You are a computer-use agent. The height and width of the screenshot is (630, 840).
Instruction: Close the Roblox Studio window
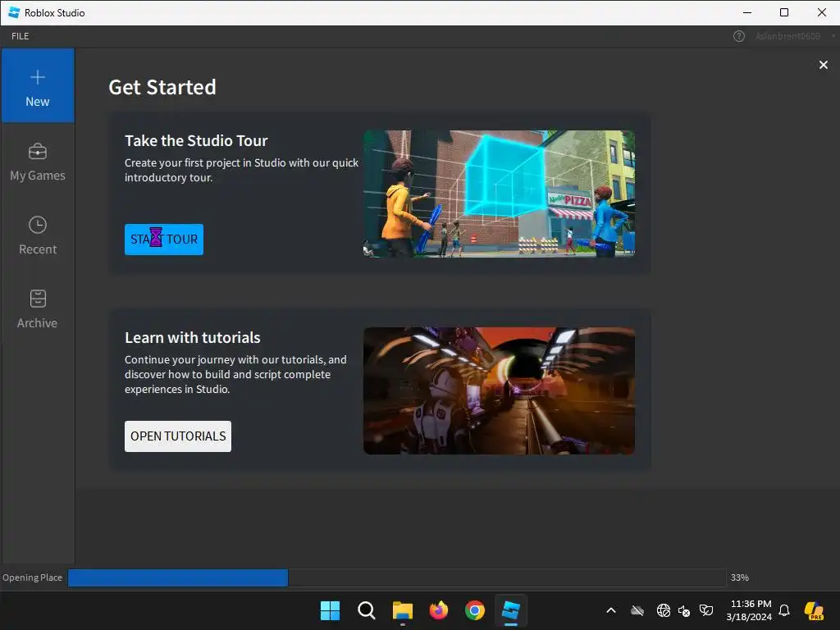click(822, 12)
